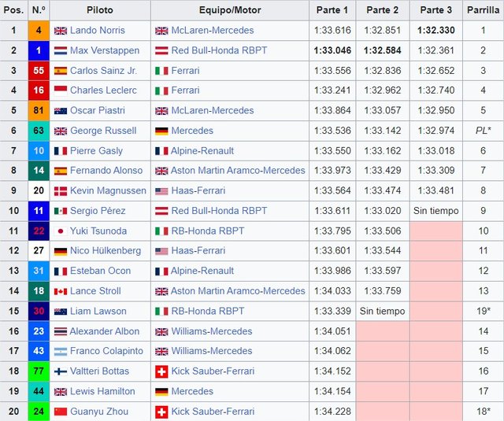
Task: Click the Australian flag next to Oscar Piastri
Action: coord(61,111)
